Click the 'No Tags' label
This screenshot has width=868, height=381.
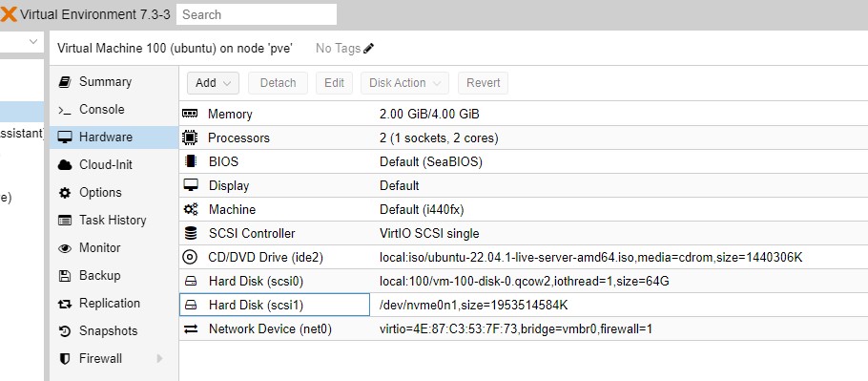pos(339,49)
